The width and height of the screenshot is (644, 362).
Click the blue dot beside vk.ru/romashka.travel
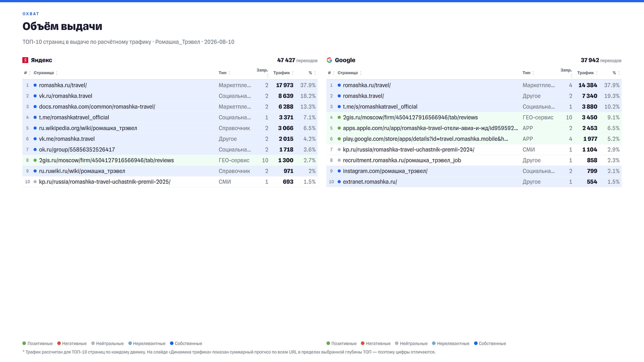tap(35, 96)
